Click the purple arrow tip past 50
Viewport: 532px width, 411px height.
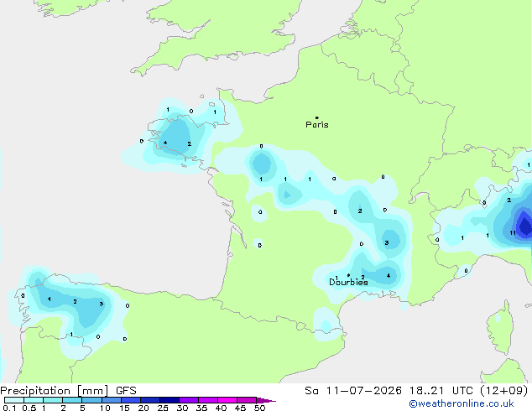266,400
